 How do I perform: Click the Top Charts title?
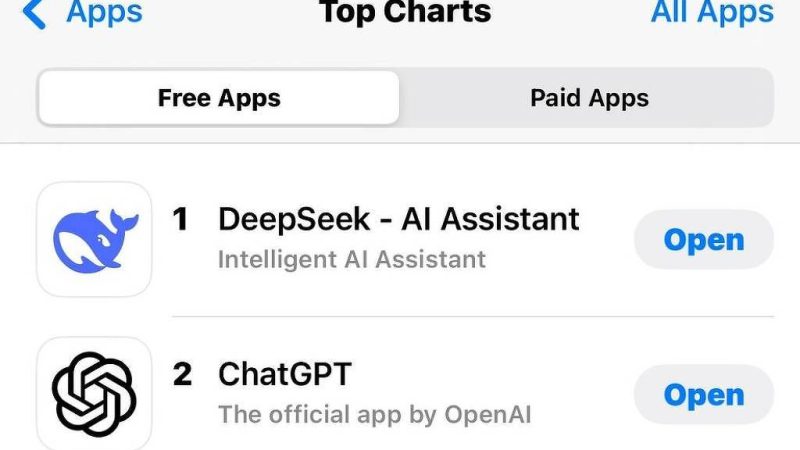pyautogui.click(x=405, y=13)
